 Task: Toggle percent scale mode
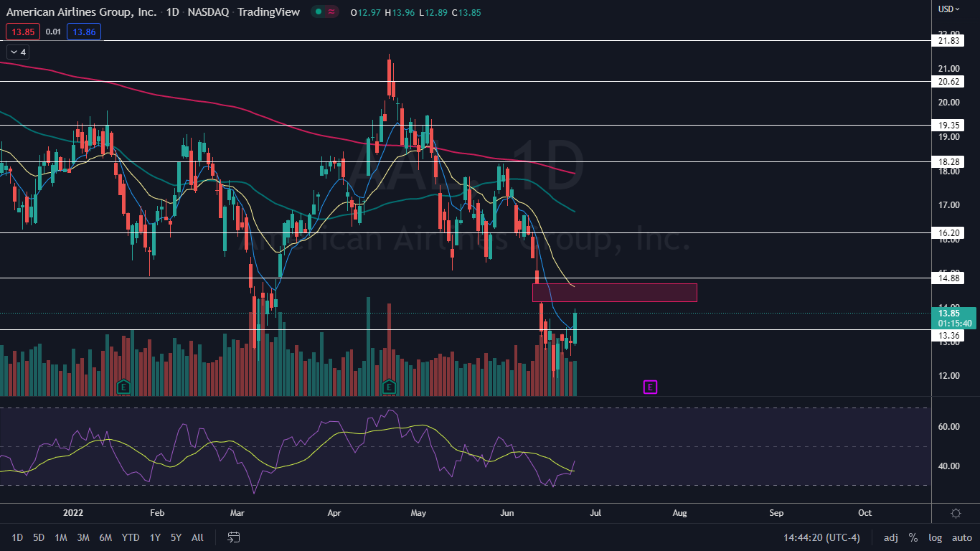point(913,537)
